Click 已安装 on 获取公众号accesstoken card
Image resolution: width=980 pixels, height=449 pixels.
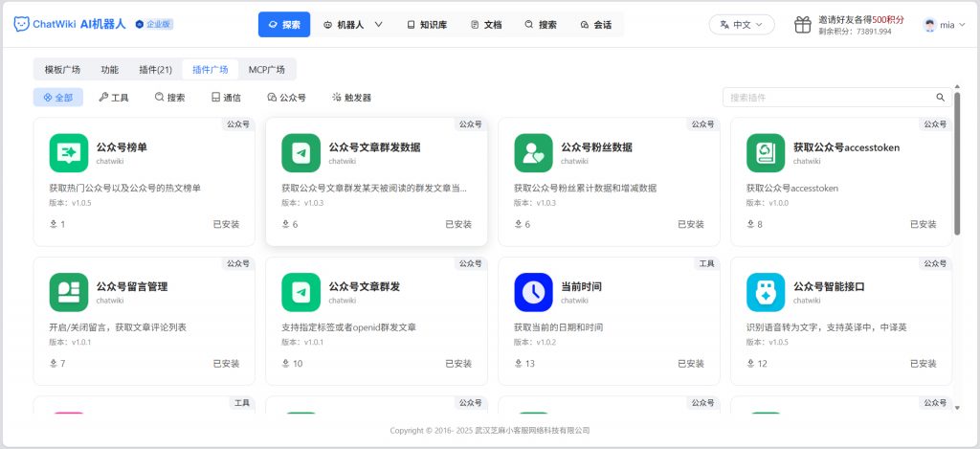pos(924,224)
